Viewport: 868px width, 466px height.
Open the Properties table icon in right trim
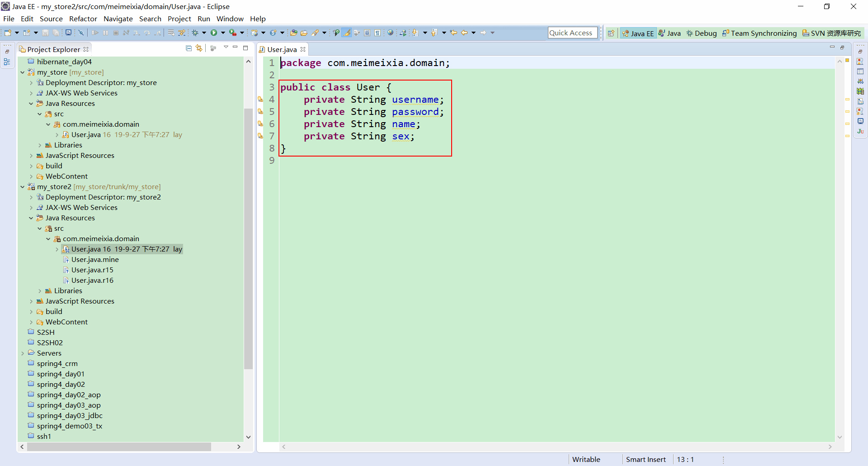pos(860,71)
